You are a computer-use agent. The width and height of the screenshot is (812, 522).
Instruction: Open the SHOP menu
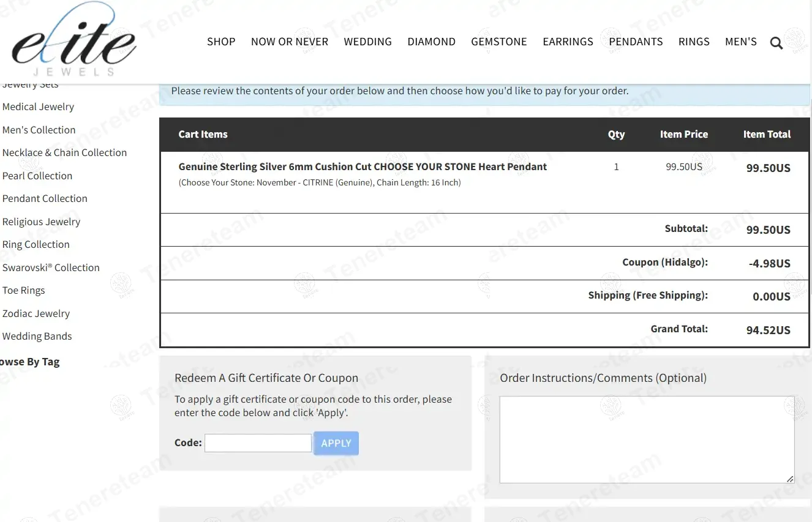[221, 42]
